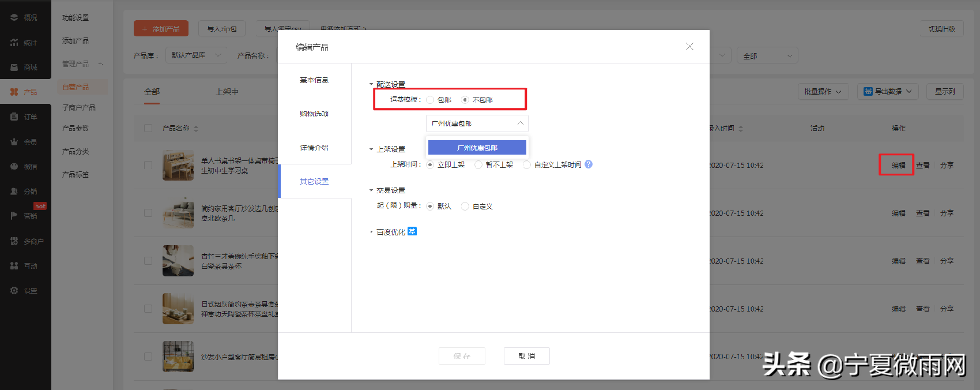Choose 自定义上架时间 radio option
This screenshot has width=980, height=390.
click(x=527, y=165)
